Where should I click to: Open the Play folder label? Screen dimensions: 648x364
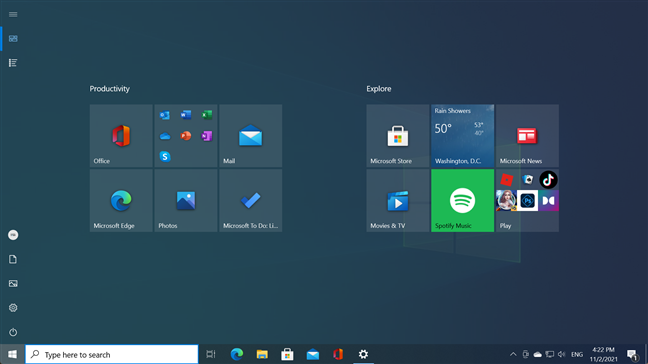(x=505, y=226)
